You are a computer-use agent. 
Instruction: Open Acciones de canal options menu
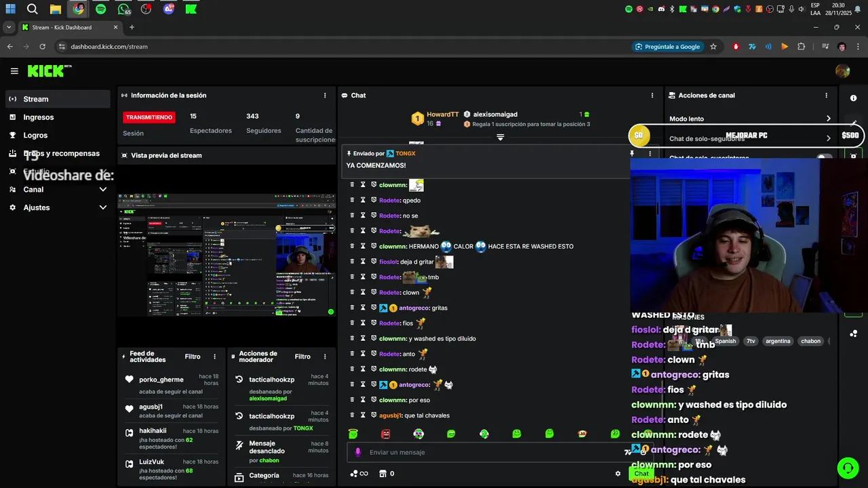tap(826, 96)
